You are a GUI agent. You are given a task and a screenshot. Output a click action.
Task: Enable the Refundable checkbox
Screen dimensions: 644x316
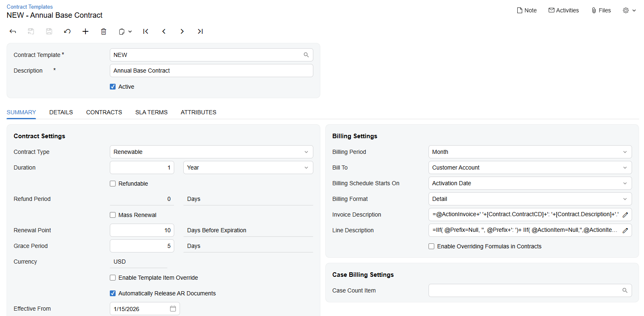[x=113, y=183]
